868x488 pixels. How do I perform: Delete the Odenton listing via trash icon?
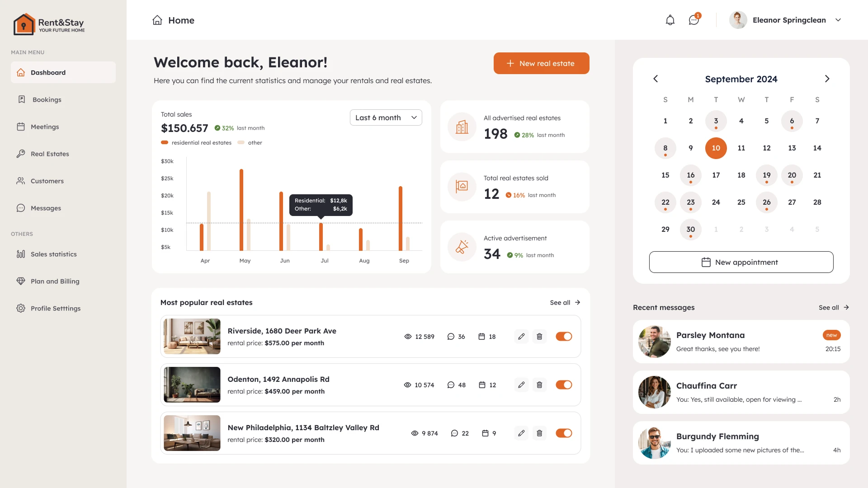539,385
